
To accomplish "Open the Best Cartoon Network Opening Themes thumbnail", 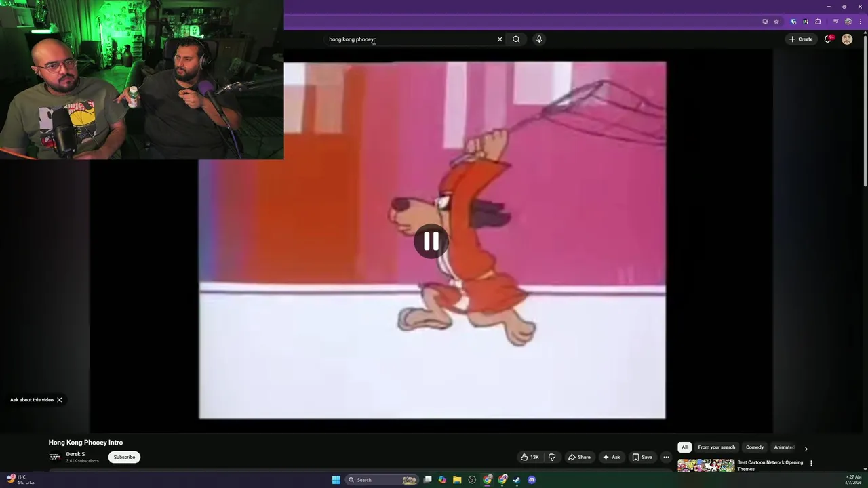I will [x=706, y=465].
